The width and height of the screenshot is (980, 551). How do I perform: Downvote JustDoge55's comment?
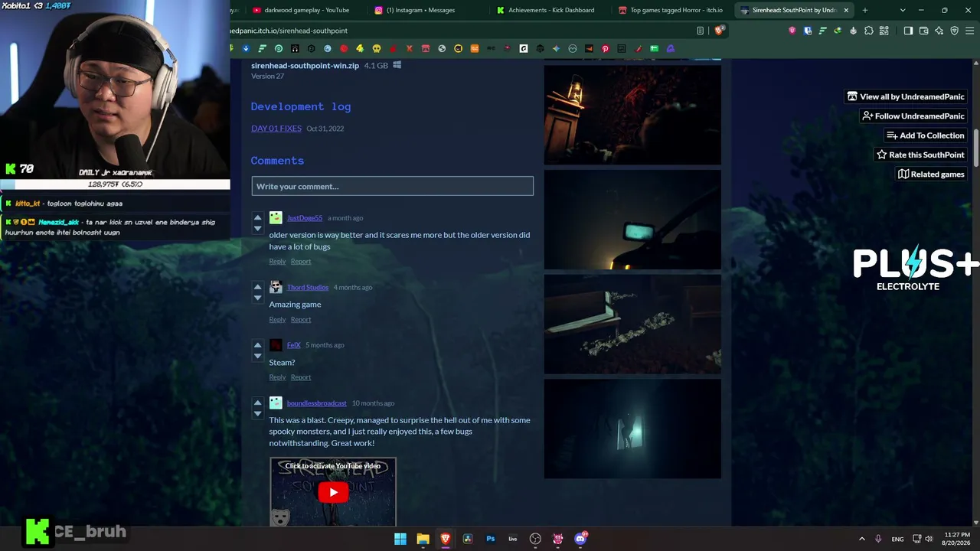coord(257,228)
